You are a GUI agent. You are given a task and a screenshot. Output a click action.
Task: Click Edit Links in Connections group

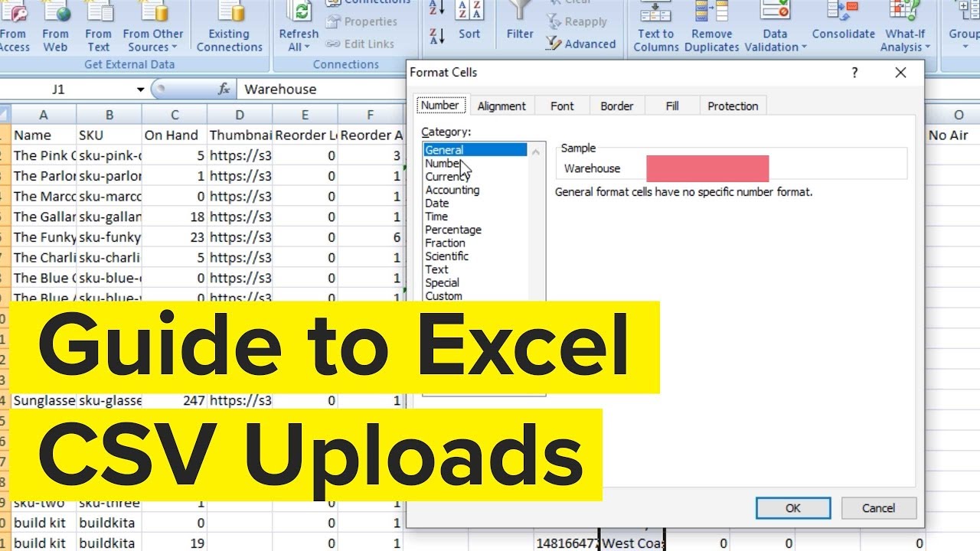[360, 44]
